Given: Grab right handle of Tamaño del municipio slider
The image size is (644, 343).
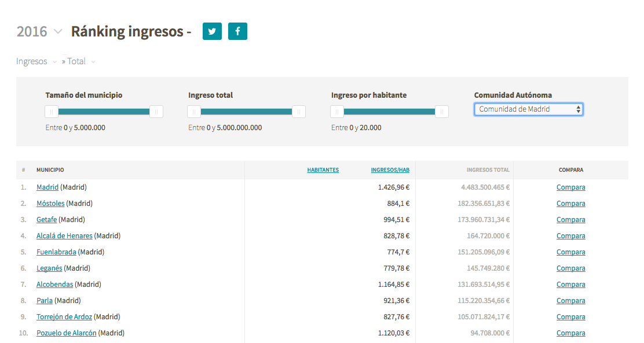Looking at the screenshot, I should [156, 112].
